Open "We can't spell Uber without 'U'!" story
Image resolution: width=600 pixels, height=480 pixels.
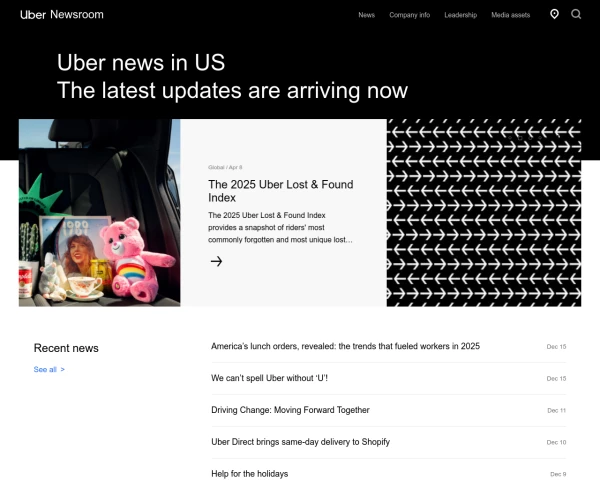point(269,378)
